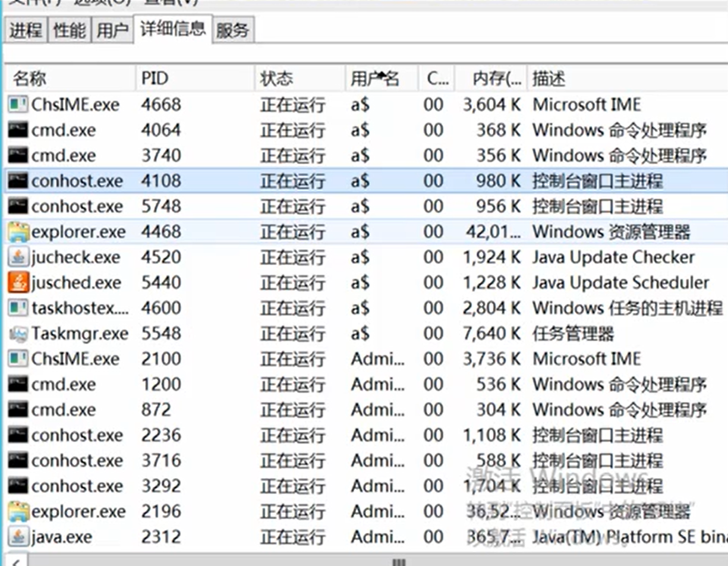Image resolution: width=728 pixels, height=566 pixels.
Task: Click the taskhostex icon for PID 4600
Action: [18, 308]
